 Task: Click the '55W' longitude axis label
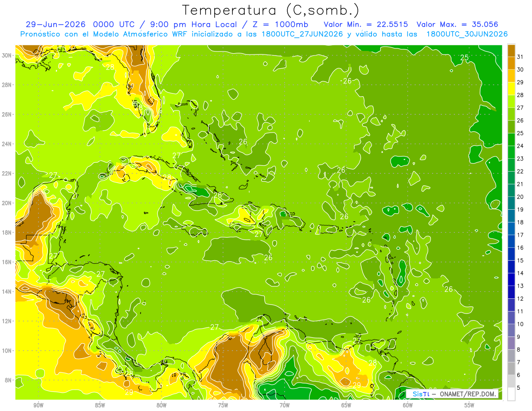[x=469, y=405]
